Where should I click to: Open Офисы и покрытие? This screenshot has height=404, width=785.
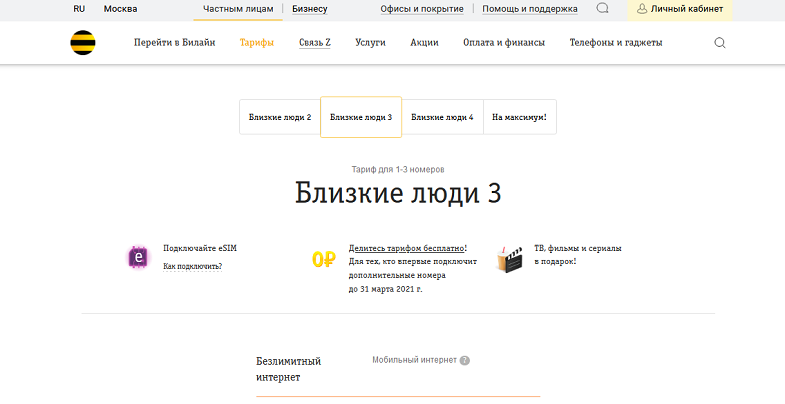point(422,9)
